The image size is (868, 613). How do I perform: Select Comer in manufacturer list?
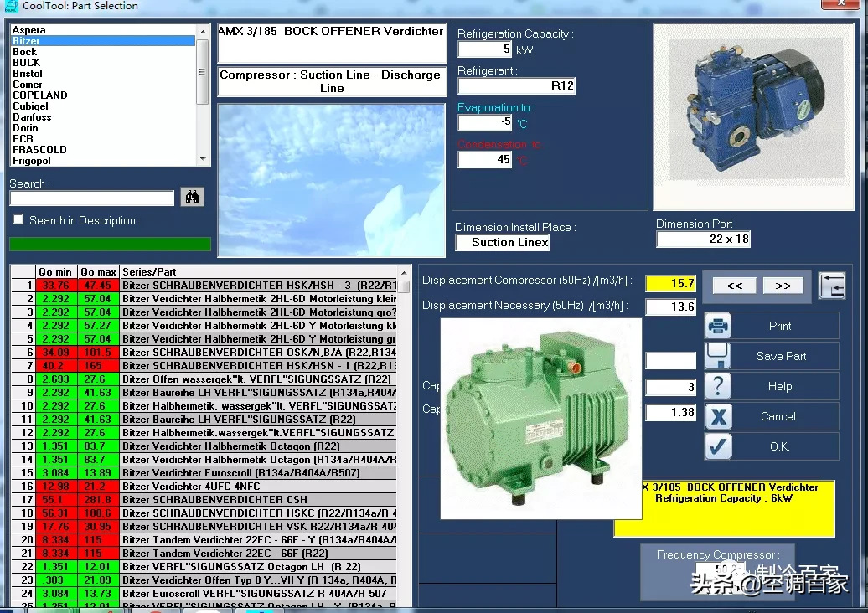coord(102,85)
